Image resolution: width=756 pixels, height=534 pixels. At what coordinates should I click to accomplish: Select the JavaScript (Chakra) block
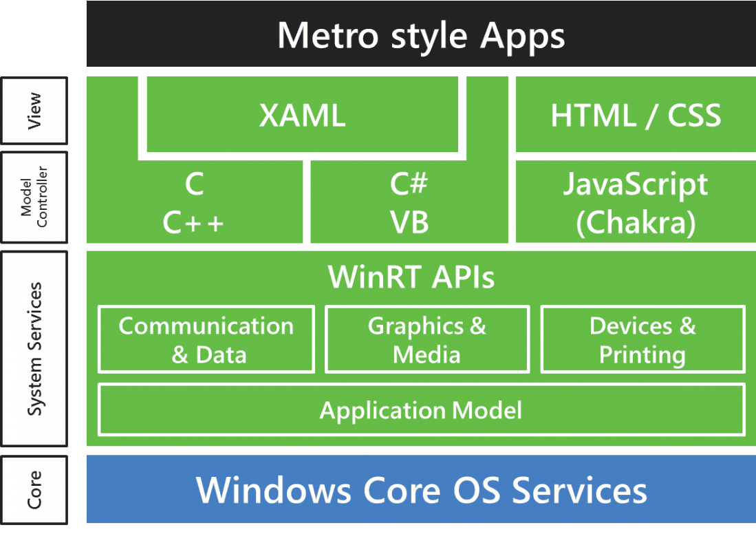636,202
